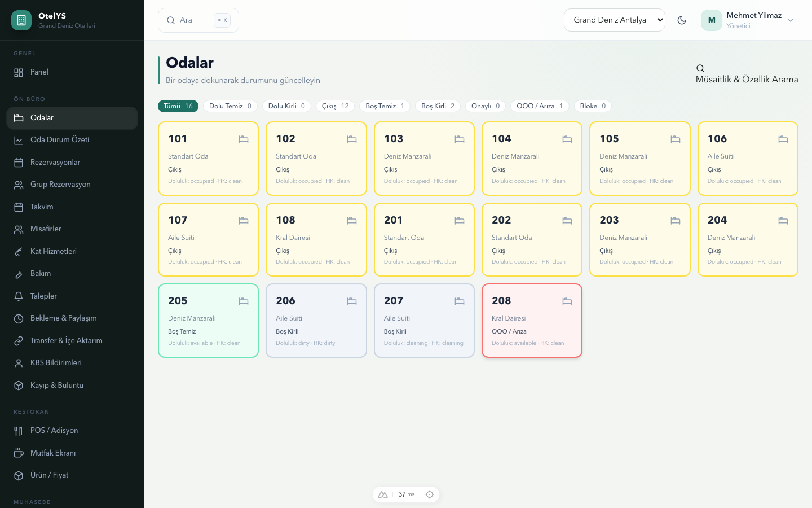
Task: Go to Rezervasyonlar calendar icon
Action: click(x=19, y=163)
